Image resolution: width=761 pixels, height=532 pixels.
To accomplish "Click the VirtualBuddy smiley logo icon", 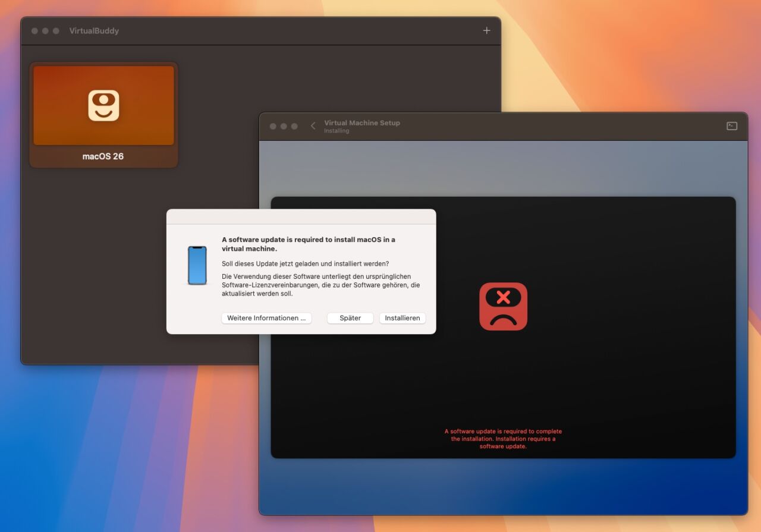I will 103,106.
